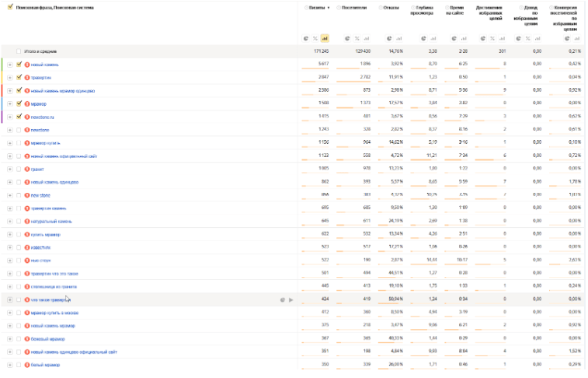The width and height of the screenshot is (588, 378).
Task: Show pie chart for Отказы column
Action: [389, 38]
